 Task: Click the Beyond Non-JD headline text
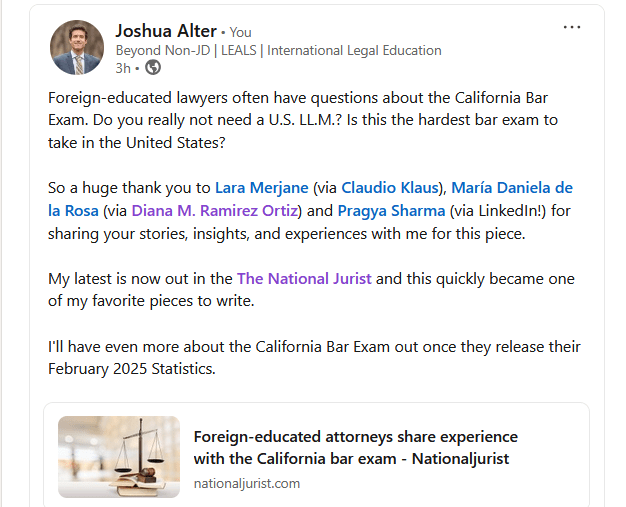pos(278,50)
